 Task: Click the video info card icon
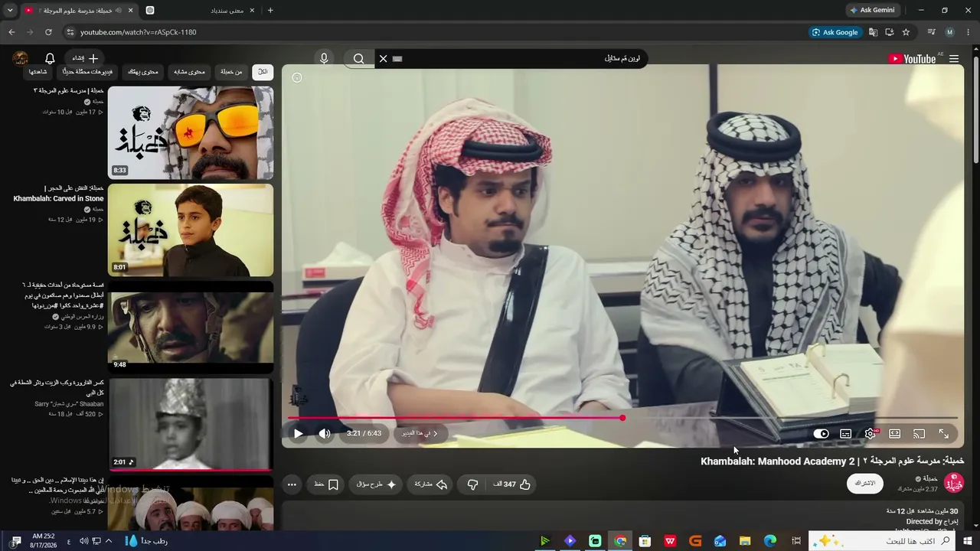(x=297, y=77)
